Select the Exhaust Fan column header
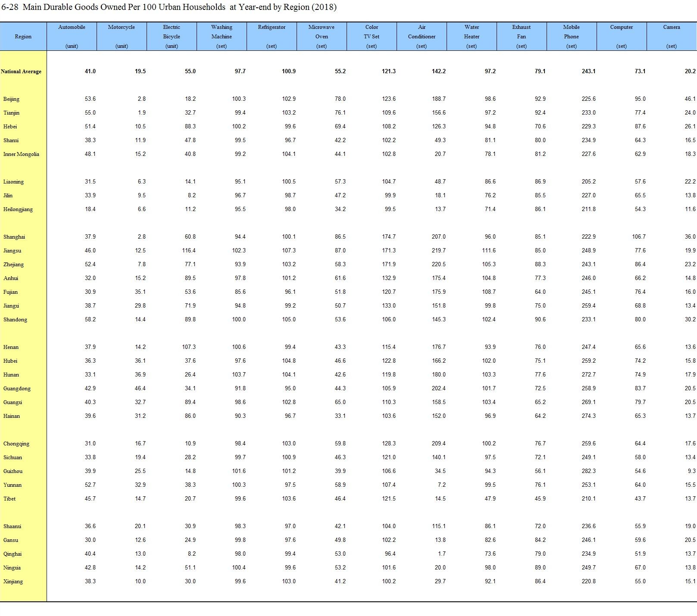Viewport: 697px width, 616px height. tap(522, 37)
